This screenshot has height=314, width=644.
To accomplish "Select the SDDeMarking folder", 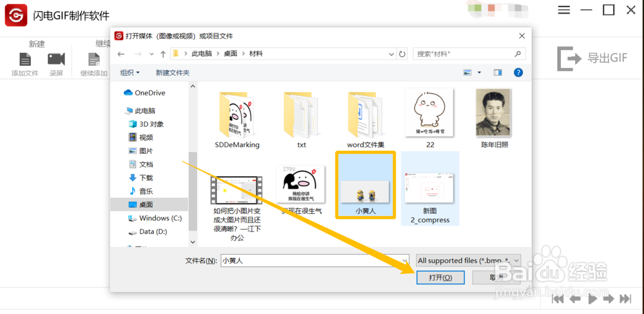I will pos(238,119).
